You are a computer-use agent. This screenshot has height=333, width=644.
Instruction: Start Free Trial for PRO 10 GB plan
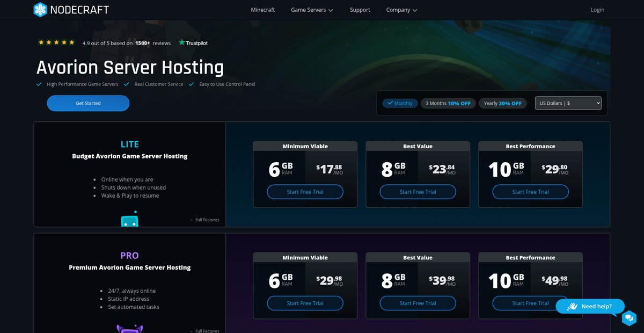point(531,303)
